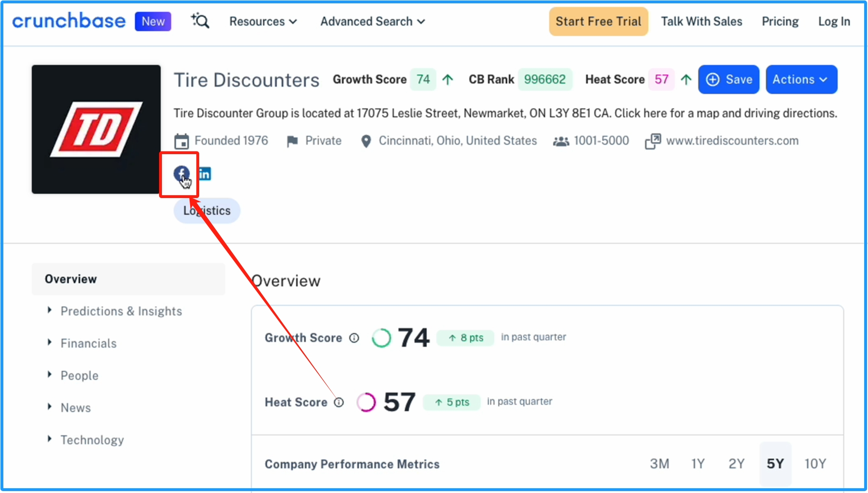Click the 8 pts growth change chip
The height and width of the screenshot is (493, 868).
coord(465,338)
